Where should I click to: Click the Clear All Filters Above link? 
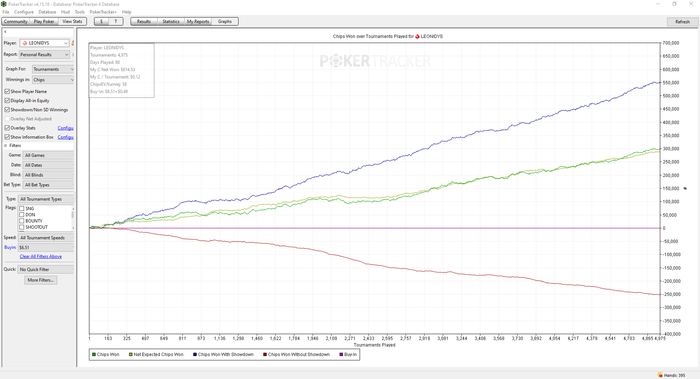(41, 256)
